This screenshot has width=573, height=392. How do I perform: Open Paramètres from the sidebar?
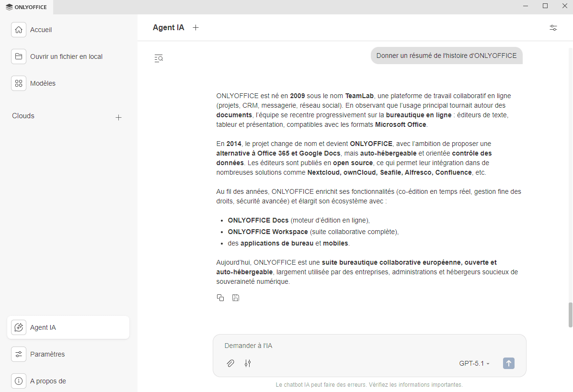click(47, 354)
